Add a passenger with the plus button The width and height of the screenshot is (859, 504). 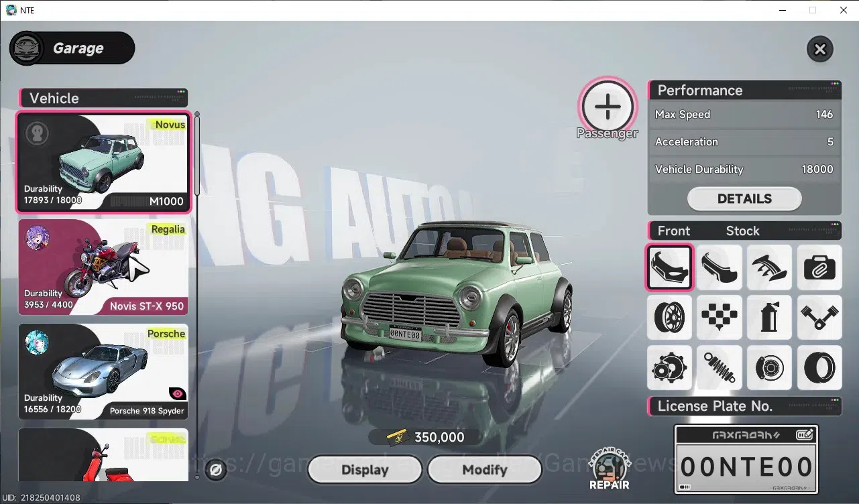[x=608, y=105]
